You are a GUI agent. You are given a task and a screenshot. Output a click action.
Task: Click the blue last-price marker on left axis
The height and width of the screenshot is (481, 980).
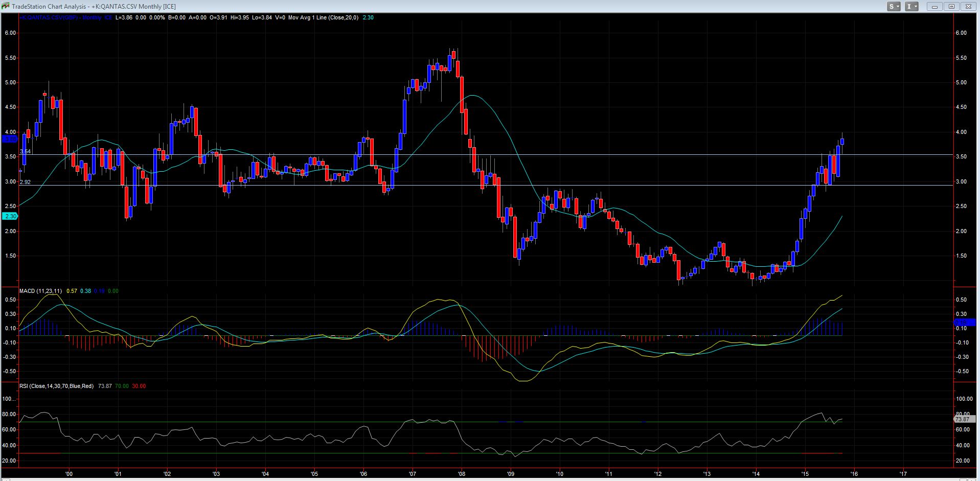[10, 139]
